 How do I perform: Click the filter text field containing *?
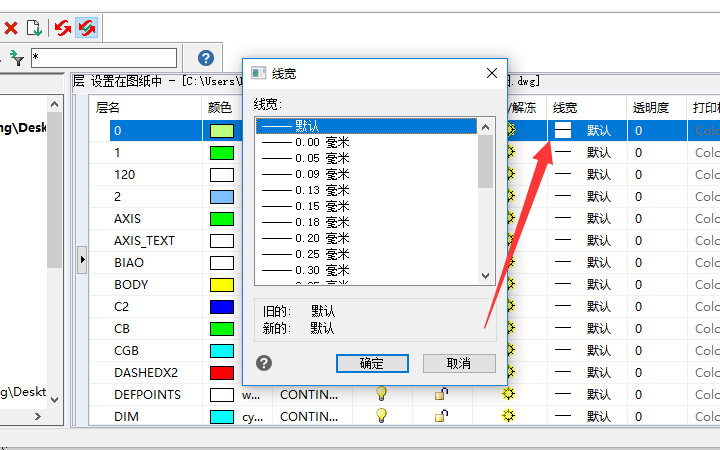104,58
